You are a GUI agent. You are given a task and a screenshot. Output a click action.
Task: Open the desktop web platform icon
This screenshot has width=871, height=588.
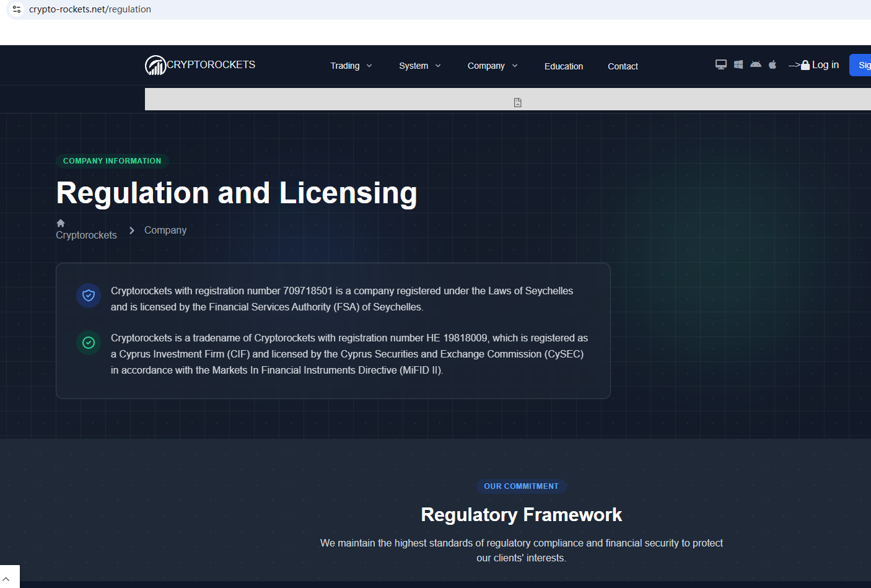(720, 64)
